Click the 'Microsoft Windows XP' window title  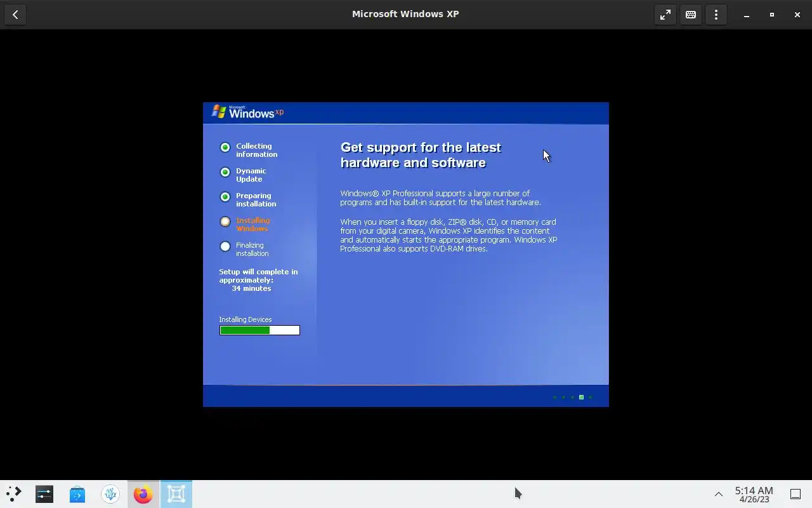(x=405, y=14)
